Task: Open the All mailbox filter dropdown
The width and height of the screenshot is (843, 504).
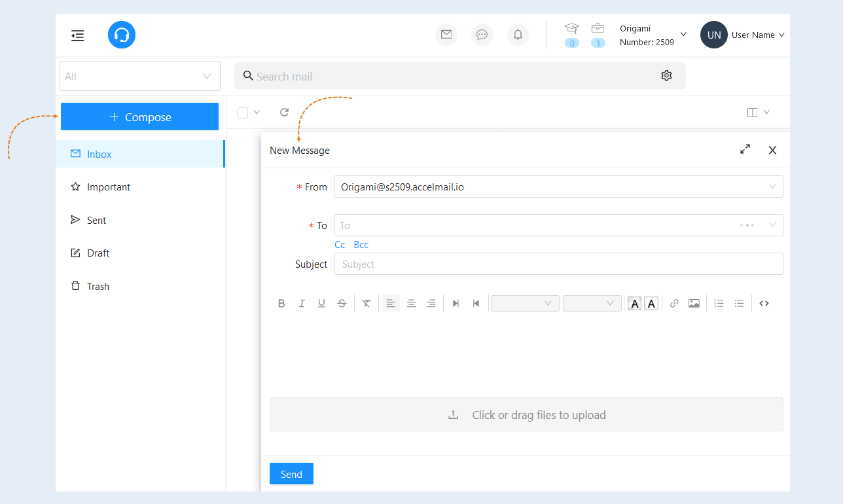Action: click(x=140, y=76)
